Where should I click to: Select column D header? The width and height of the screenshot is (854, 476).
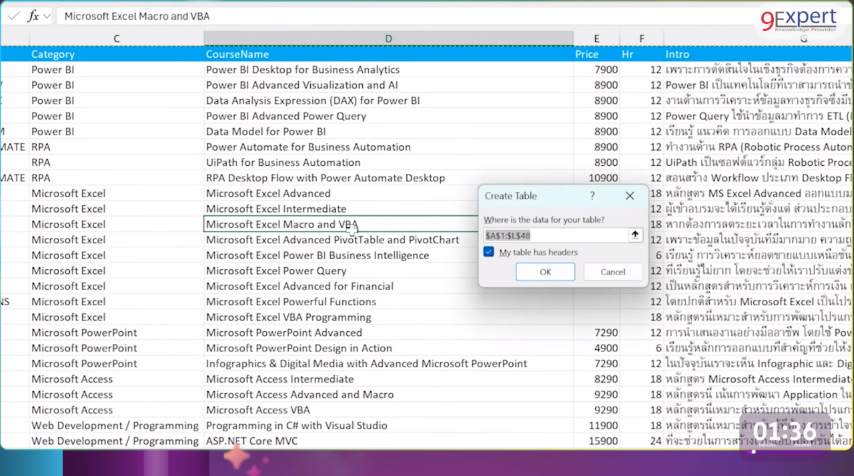388,39
